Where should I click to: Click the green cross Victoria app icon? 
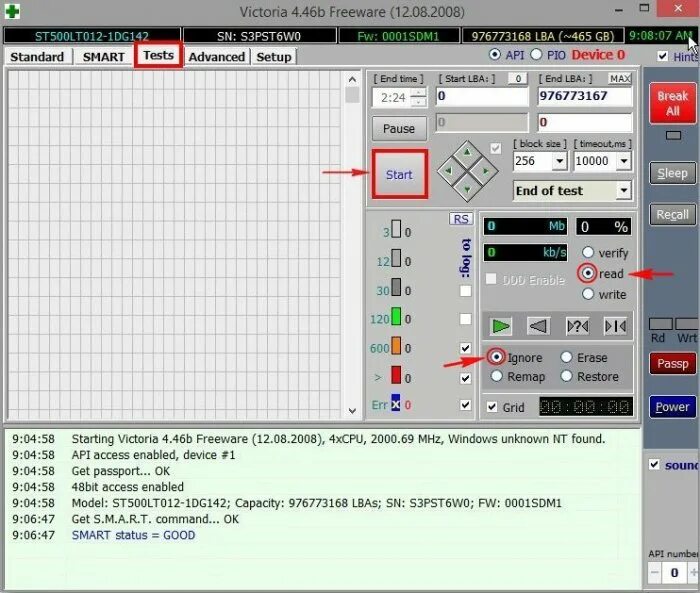pos(12,11)
